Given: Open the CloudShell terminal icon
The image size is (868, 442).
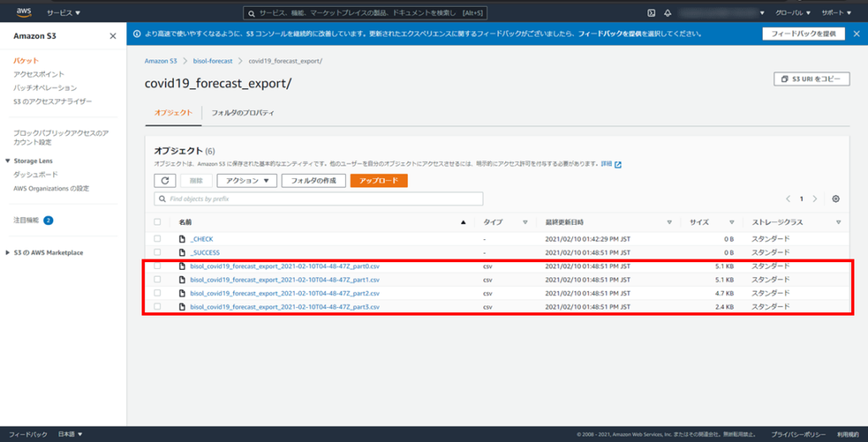Looking at the screenshot, I should coord(651,13).
